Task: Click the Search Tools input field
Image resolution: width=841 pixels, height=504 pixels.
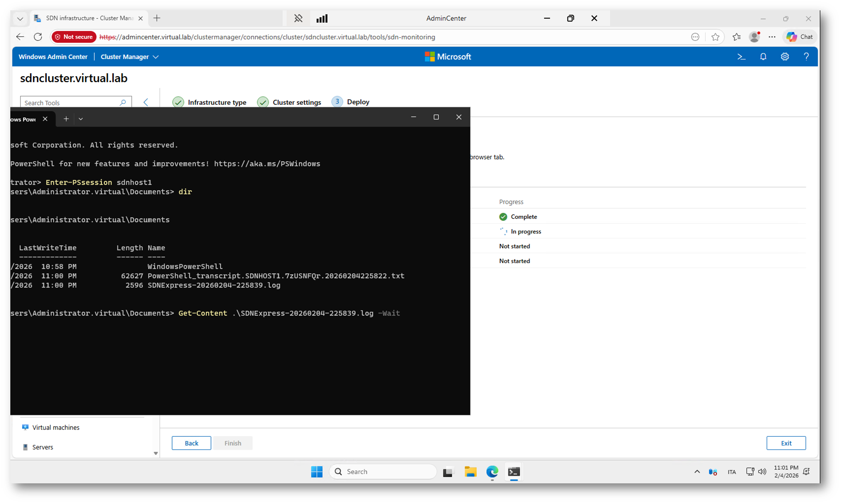Action: click(x=70, y=103)
